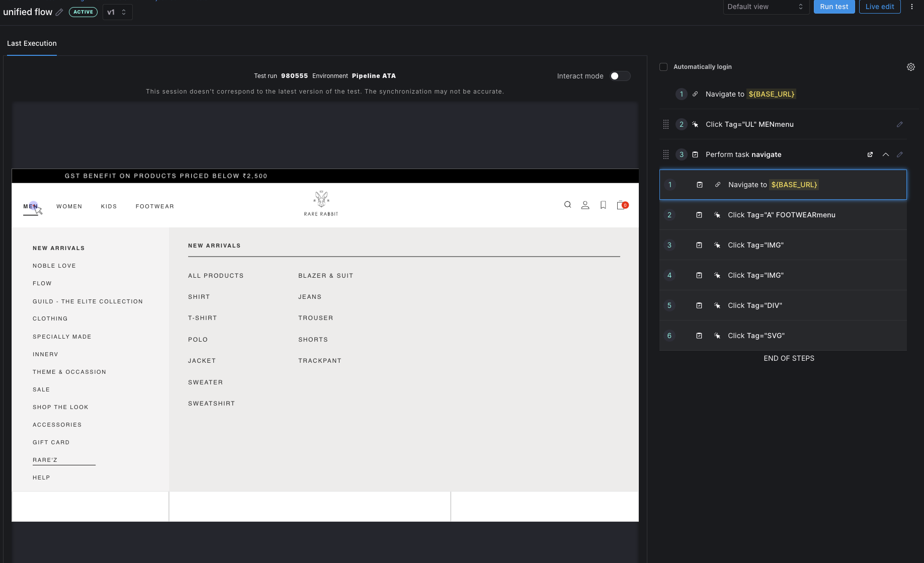Select JEANS under New Arrivals
The width and height of the screenshot is (924, 563).
[310, 297]
